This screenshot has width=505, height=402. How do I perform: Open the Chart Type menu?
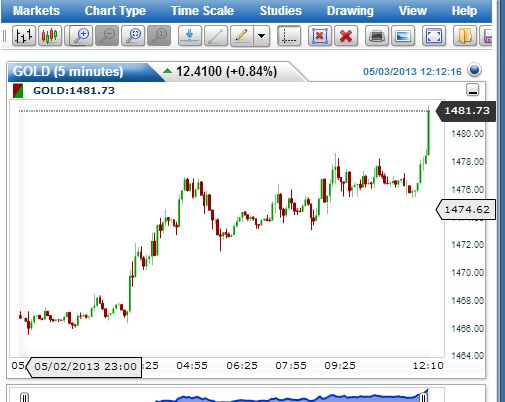[115, 11]
